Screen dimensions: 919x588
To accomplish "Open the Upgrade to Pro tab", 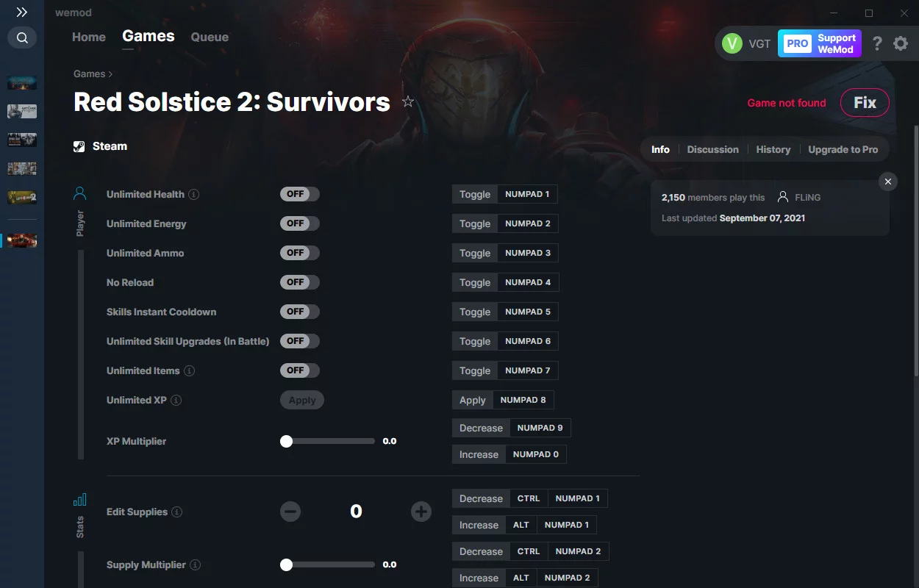I will point(843,149).
